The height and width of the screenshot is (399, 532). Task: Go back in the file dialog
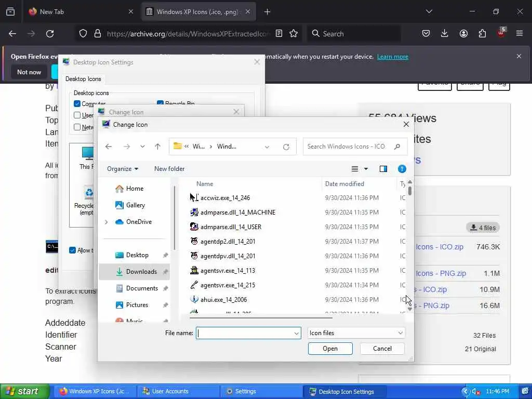pyautogui.click(x=109, y=147)
